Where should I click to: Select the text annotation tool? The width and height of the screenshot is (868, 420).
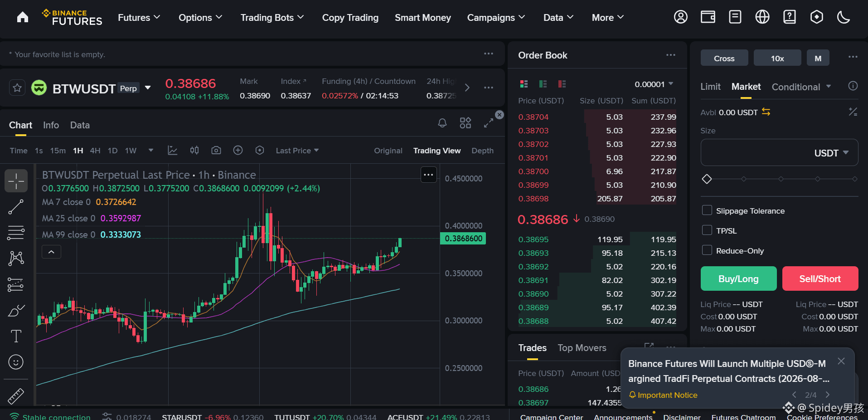(16, 336)
